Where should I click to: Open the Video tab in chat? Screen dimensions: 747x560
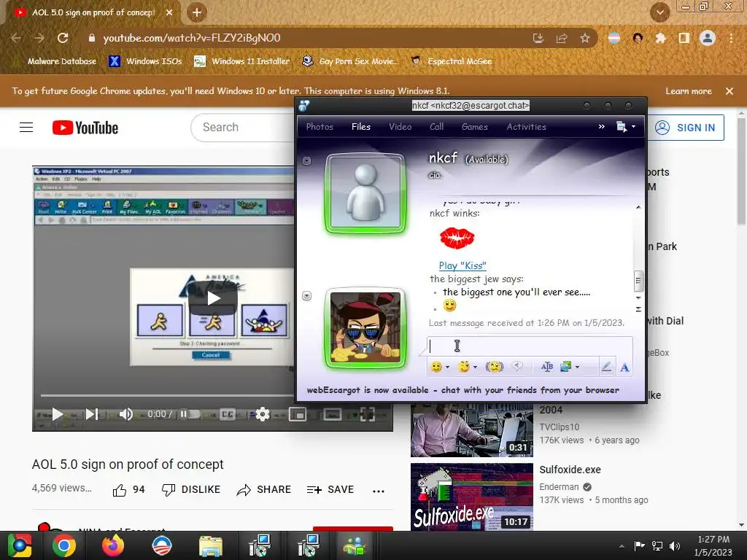click(x=400, y=127)
